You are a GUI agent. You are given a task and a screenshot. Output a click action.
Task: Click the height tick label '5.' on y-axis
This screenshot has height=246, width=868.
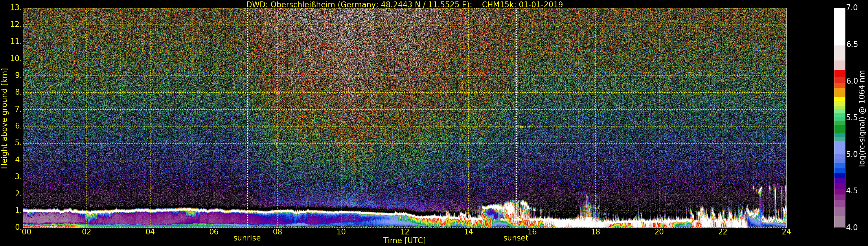point(18,143)
